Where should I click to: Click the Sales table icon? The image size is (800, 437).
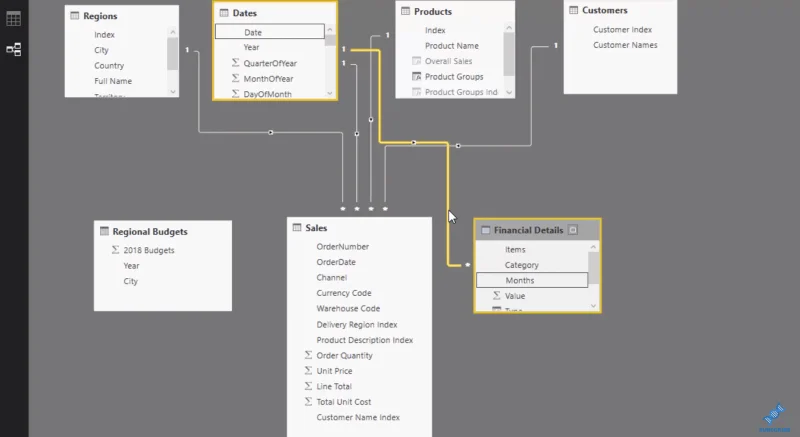[297, 227]
